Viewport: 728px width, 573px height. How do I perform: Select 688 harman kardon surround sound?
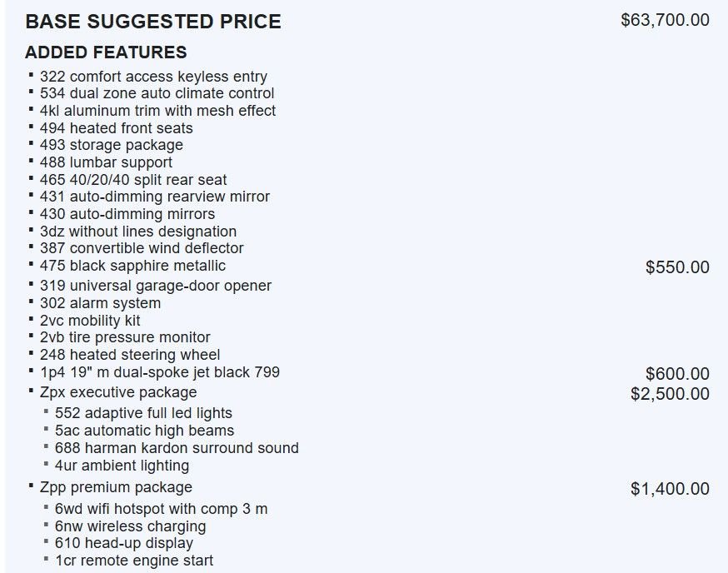[177, 448]
